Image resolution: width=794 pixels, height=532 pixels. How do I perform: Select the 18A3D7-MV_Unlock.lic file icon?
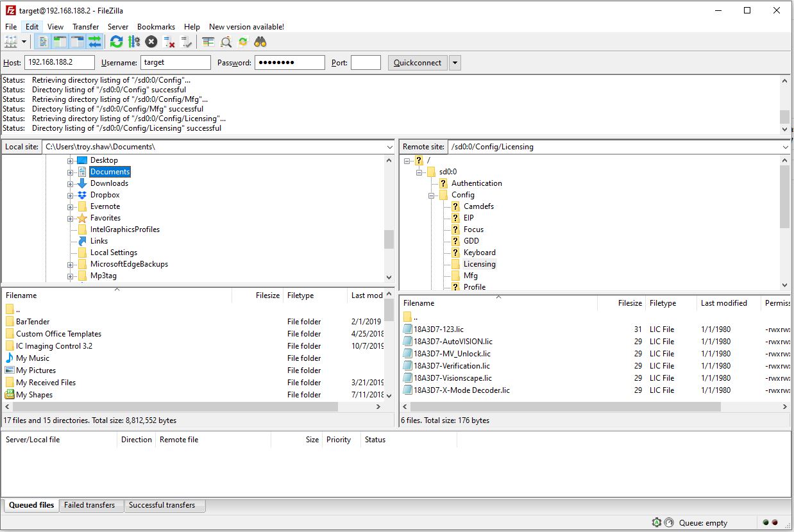click(408, 354)
